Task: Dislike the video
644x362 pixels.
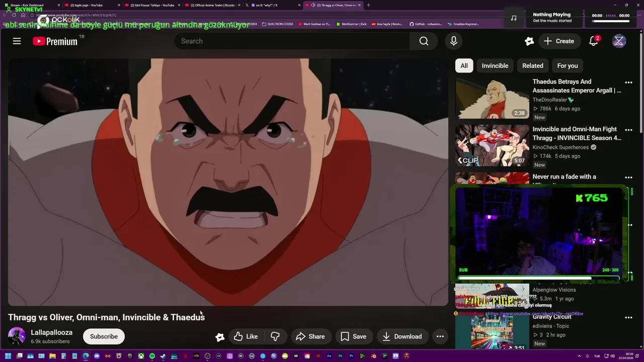Action: point(275,336)
